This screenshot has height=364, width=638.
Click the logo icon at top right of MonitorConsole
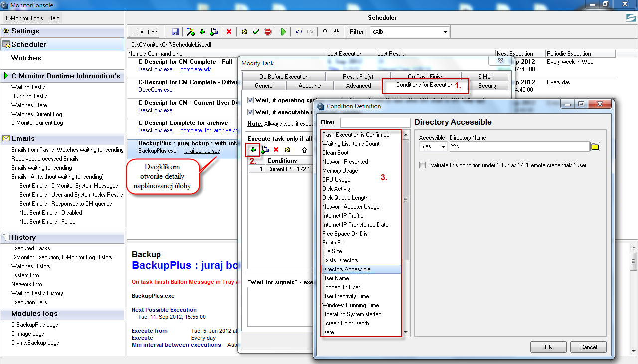pyautogui.click(x=631, y=18)
